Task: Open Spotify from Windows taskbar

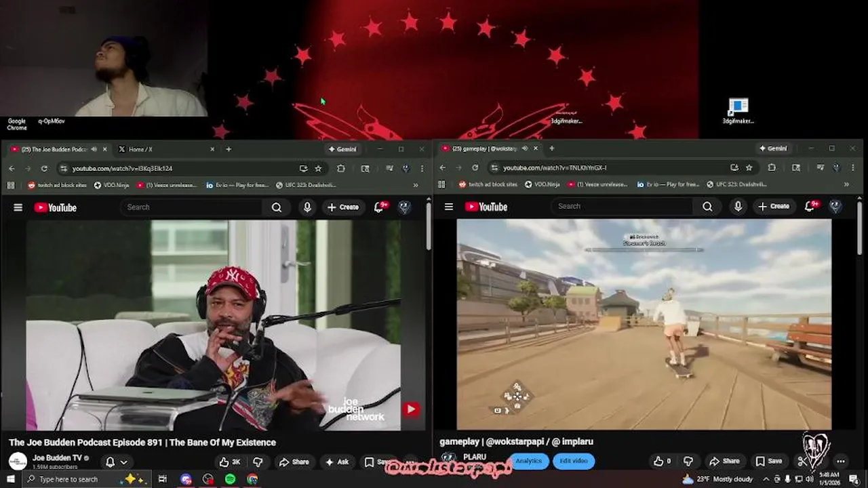Action: point(231,479)
